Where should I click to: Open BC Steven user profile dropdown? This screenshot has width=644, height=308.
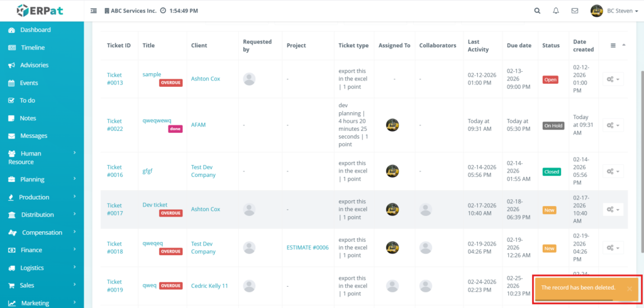pyautogui.click(x=612, y=11)
